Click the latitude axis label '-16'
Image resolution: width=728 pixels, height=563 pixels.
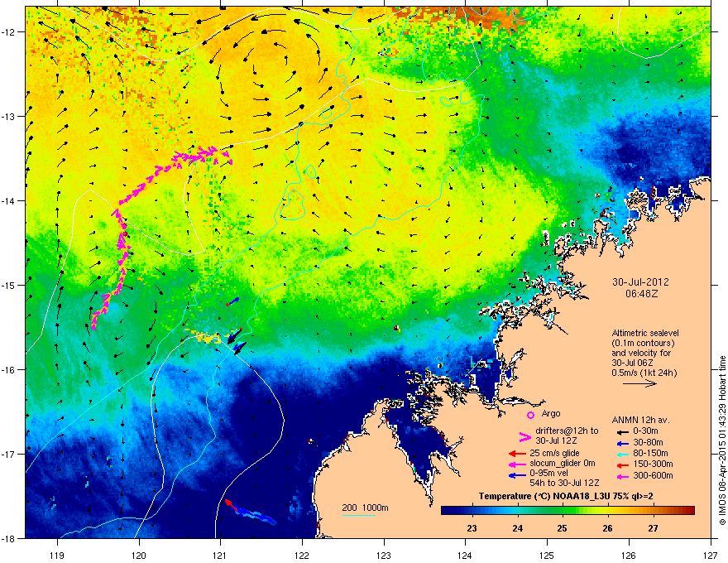tap(8, 370)
